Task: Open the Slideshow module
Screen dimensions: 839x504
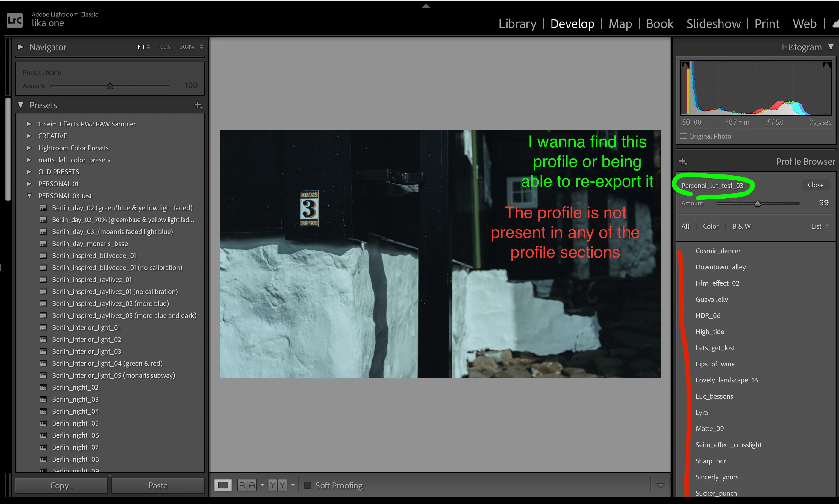Action: click(713, 24)
